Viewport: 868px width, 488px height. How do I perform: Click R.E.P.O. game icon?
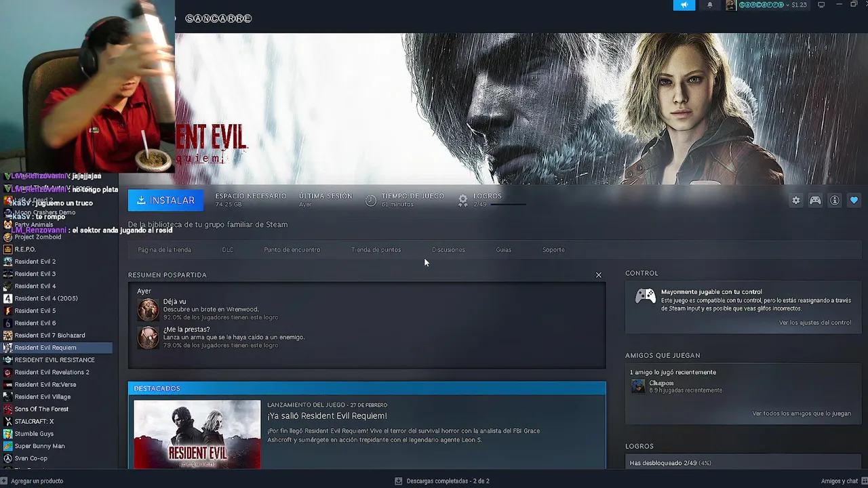[7, 249]
